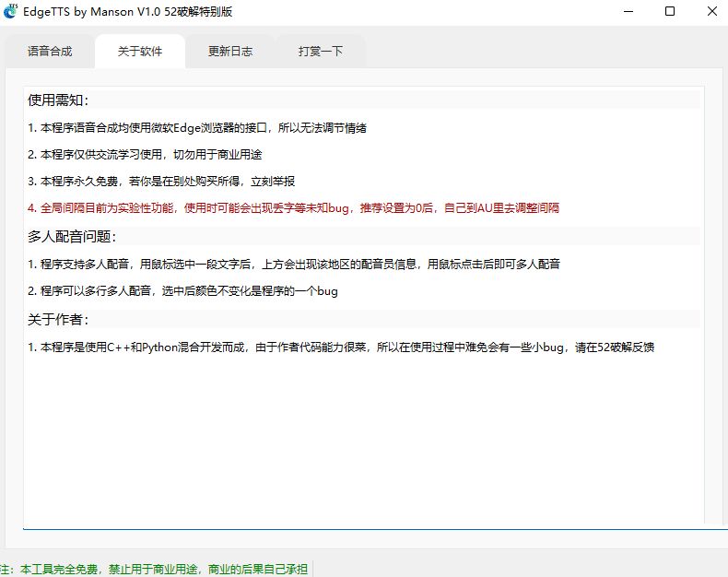Click the 多人配音问题: heading
Image resolution: width=728 pixels, height=577 pixels.
click(72, 237)
